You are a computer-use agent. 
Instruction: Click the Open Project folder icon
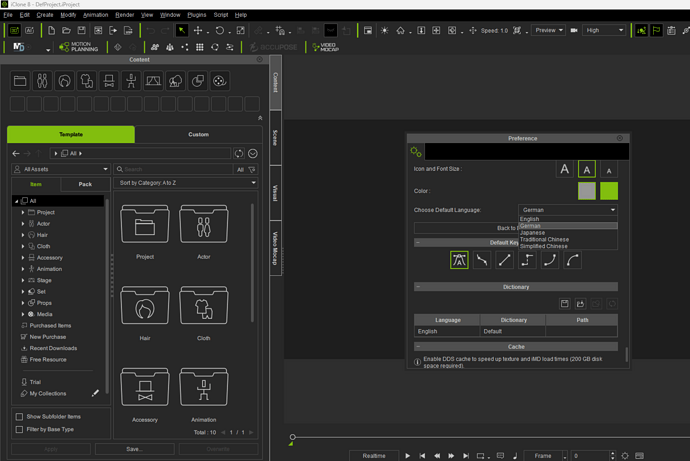pyautogui.click(x=66, y=30)
